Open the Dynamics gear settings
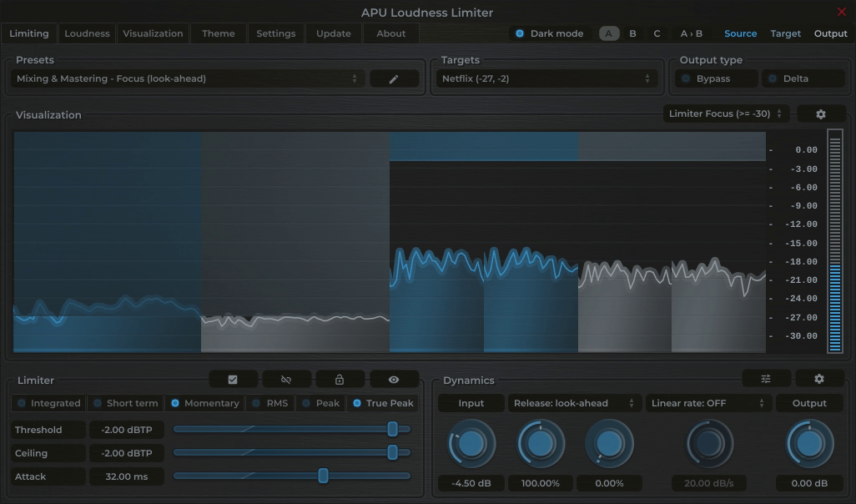Screen dimensions: 856x504 coord(818,378)
